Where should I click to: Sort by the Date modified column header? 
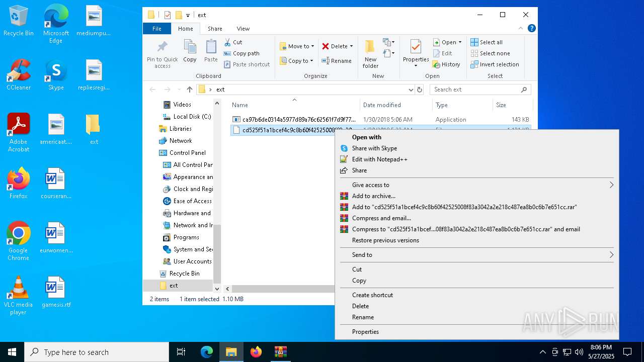[396, 105]
